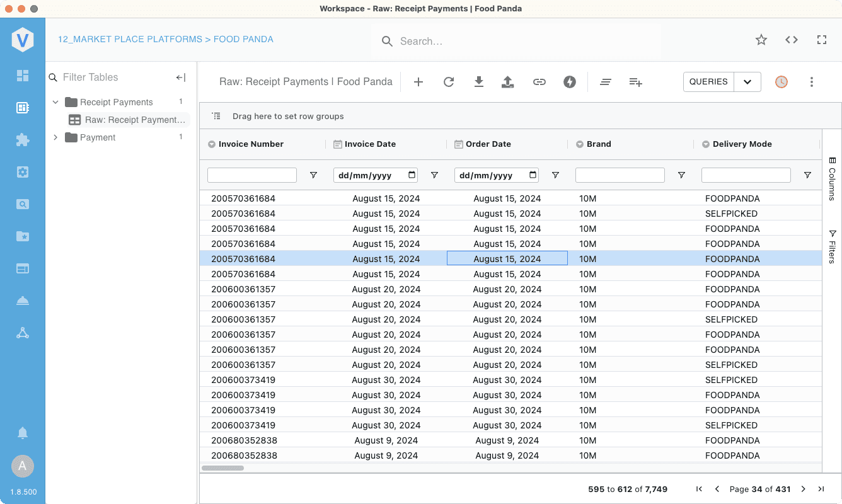The width and height of the screenshot is (842, 504).
Task: Open filter funnel for Brand column
Action: (x=681, y=175)
